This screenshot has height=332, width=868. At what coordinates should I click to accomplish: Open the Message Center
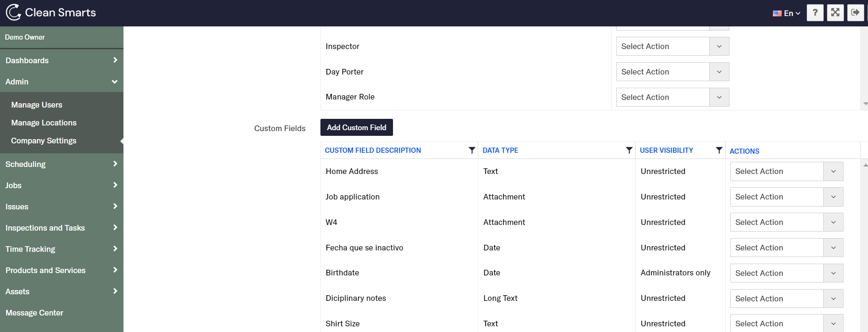(34, 313)
